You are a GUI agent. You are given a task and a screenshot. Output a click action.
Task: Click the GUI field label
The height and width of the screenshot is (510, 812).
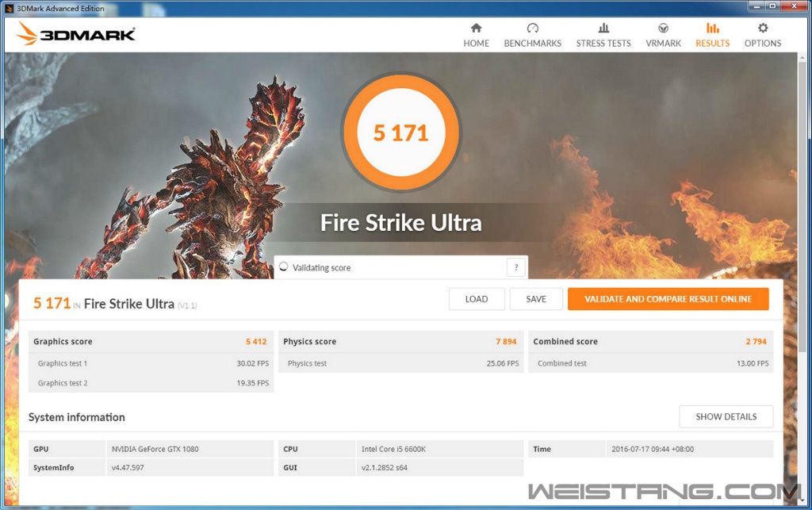coord(290,467)
